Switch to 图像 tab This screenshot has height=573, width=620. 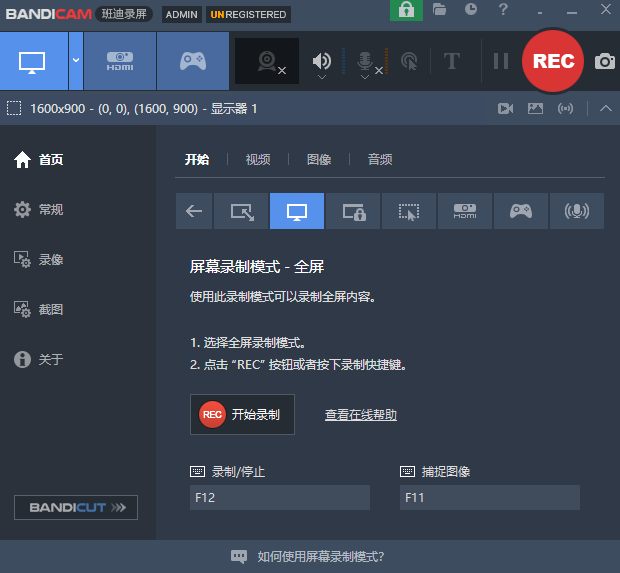(x=319, y=160)
